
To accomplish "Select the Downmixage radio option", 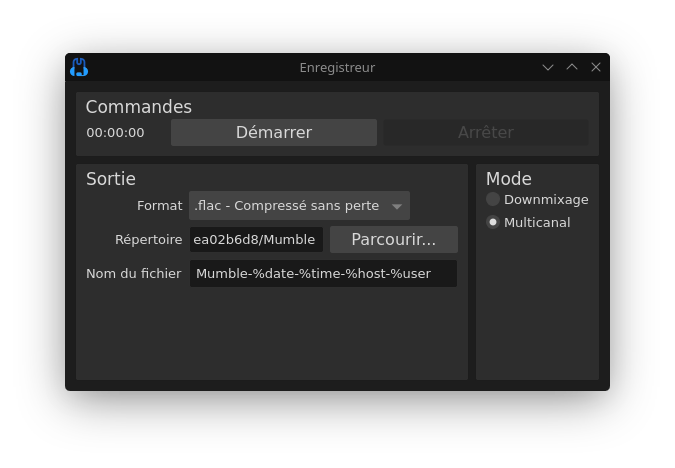I will (493, 200).
